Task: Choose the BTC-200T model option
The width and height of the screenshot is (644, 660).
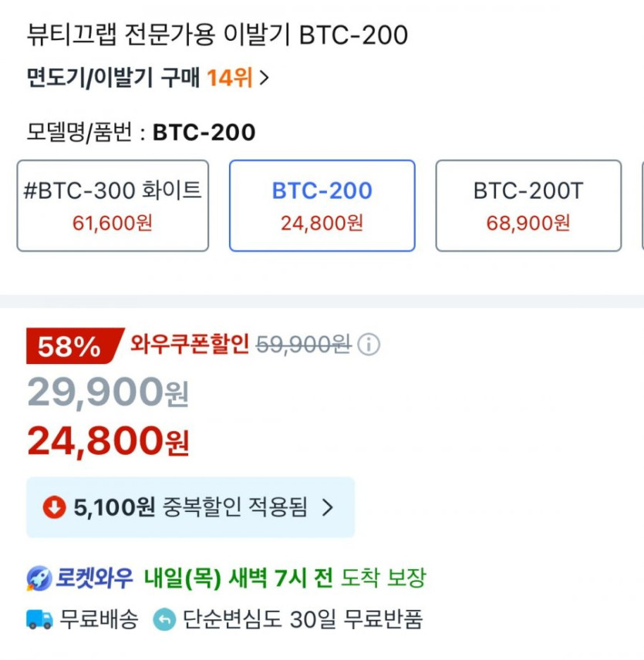Action: pyautogui.click(x=528, y=206)
